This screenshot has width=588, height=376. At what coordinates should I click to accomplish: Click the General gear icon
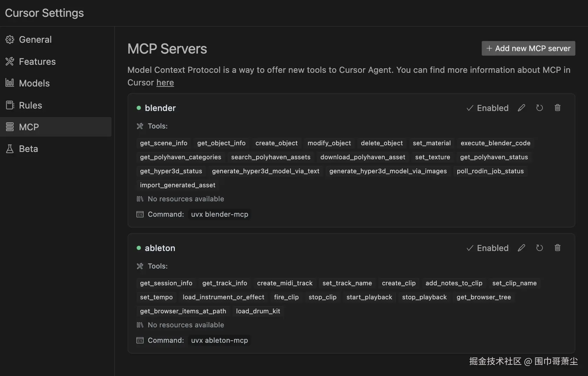(10, 40)
